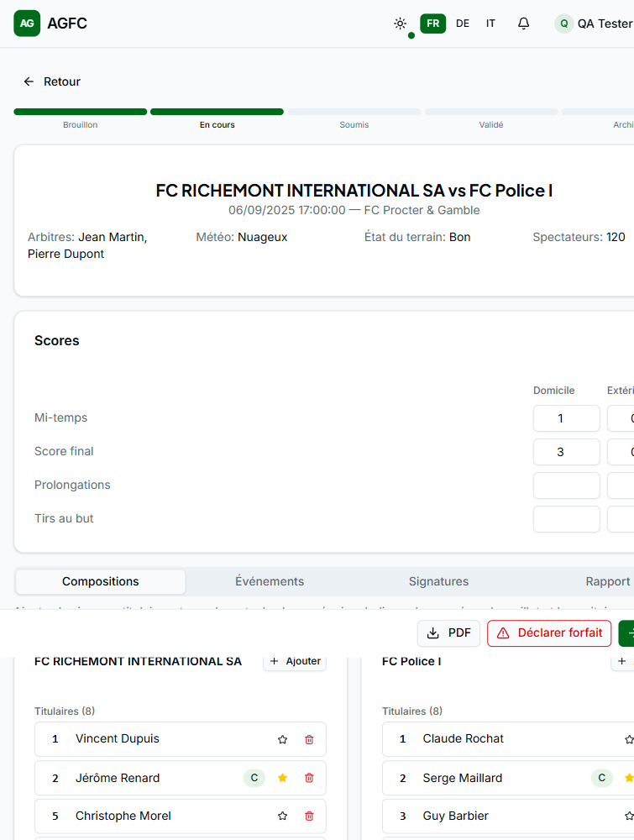Select player row Jérôme Renard
This screenshot has height=840, width=634.
click(x=181, y=778)
